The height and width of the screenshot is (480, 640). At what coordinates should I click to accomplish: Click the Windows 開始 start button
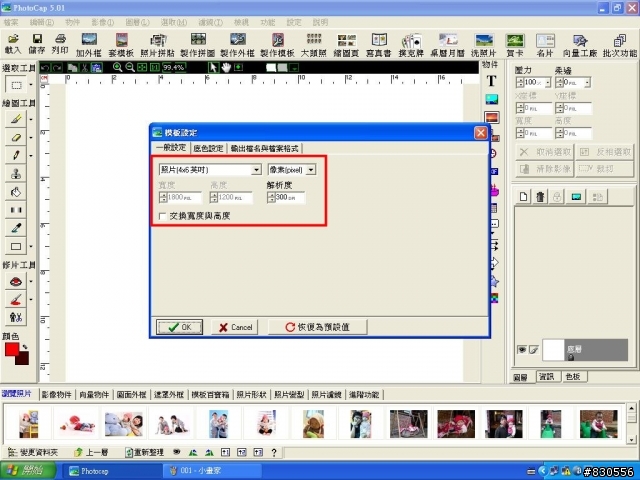[x=28, y=471]
